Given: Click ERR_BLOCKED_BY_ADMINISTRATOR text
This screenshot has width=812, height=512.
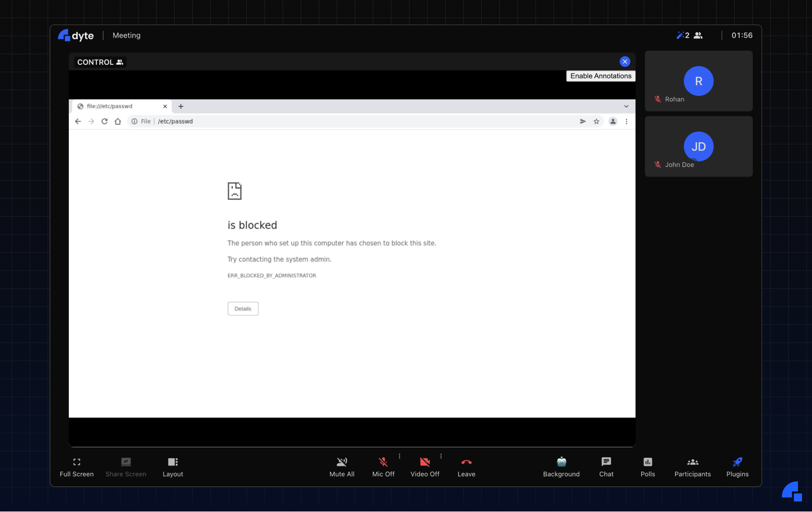Looking at the screenshot, I should (x=272, y=276).
